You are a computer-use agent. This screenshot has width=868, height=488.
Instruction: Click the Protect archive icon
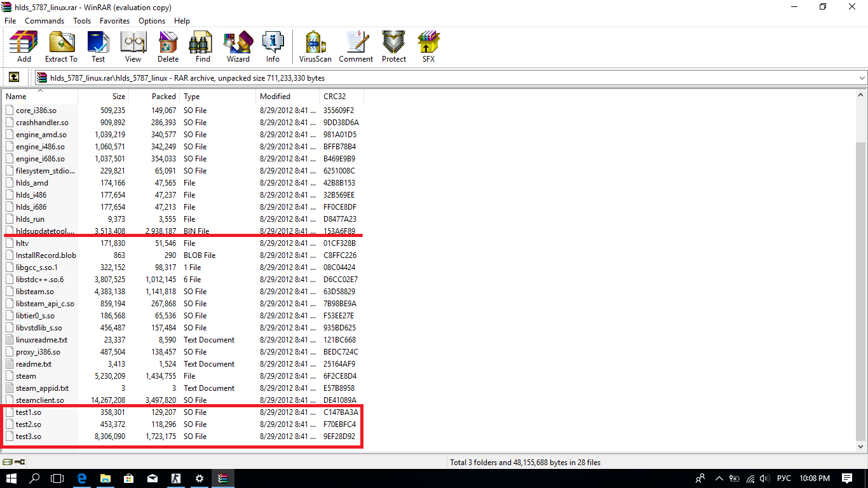pos(394,46)
